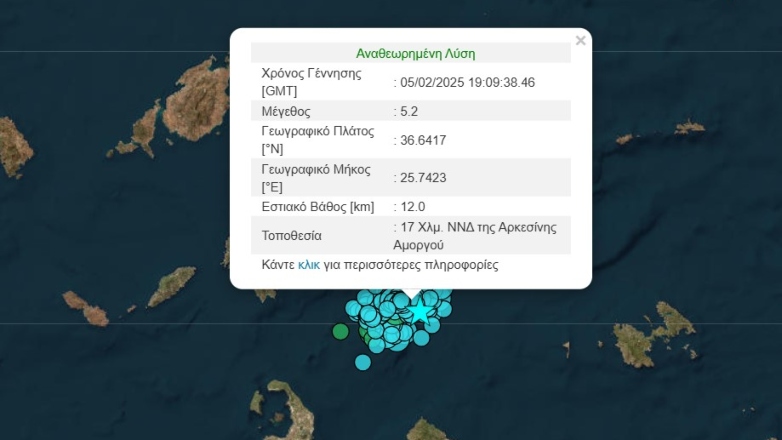Click the magnitude value 5.2
Image resolution: width=782 pixels, height=440 pixels.
click(x=408, y=111)
